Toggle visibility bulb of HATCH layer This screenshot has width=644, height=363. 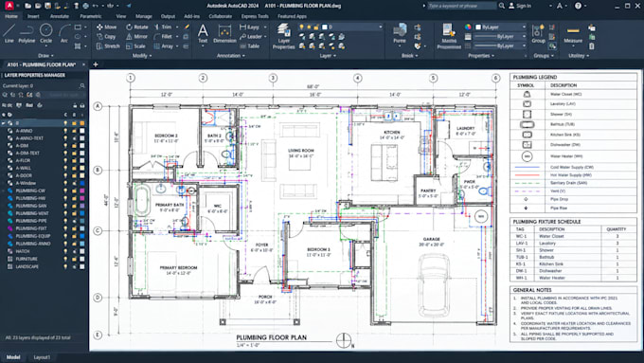click(65, 251)
